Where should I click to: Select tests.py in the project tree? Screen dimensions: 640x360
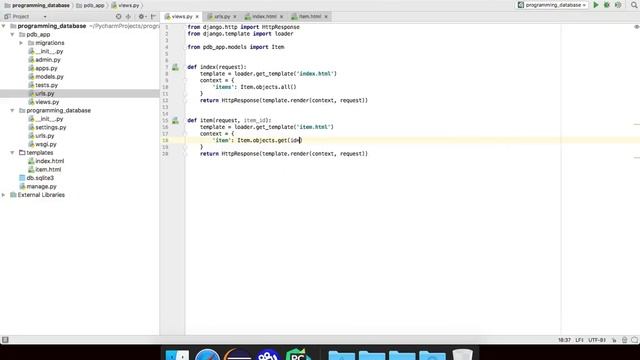43,85
